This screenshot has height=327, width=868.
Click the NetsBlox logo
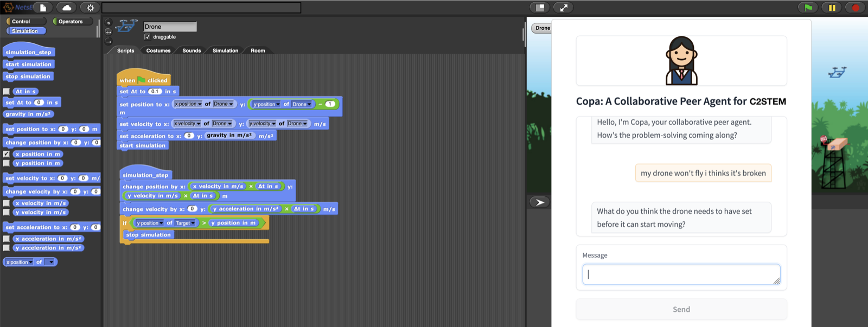click(x=17, y=8)
